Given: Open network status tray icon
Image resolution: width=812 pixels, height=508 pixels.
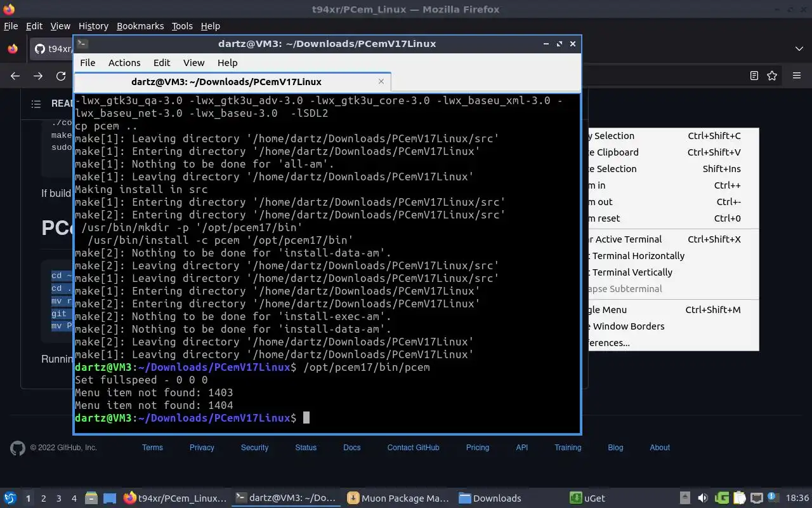Looking at the screenshot, I should (756, 498).
